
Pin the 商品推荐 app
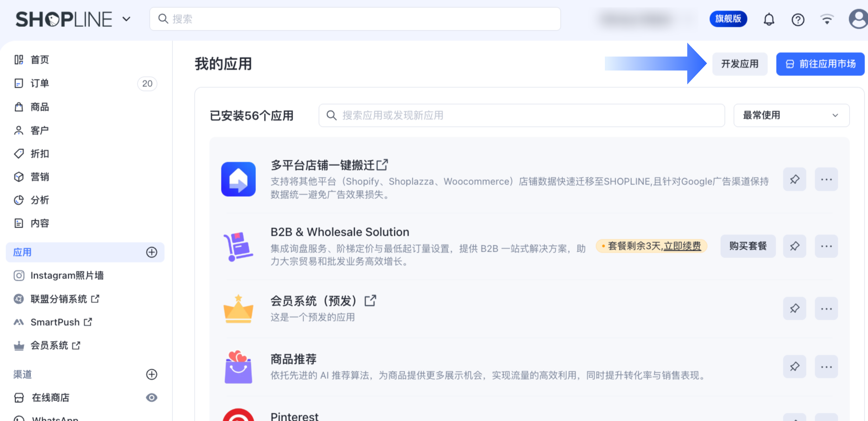coord(794,366)
